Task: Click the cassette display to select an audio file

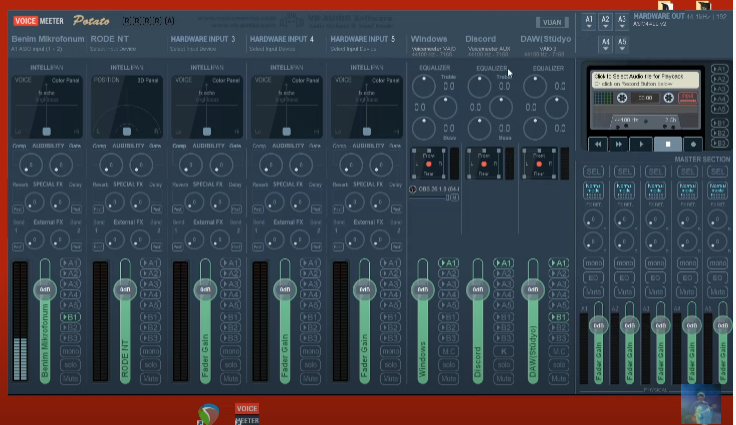Action: coord(646,80)
